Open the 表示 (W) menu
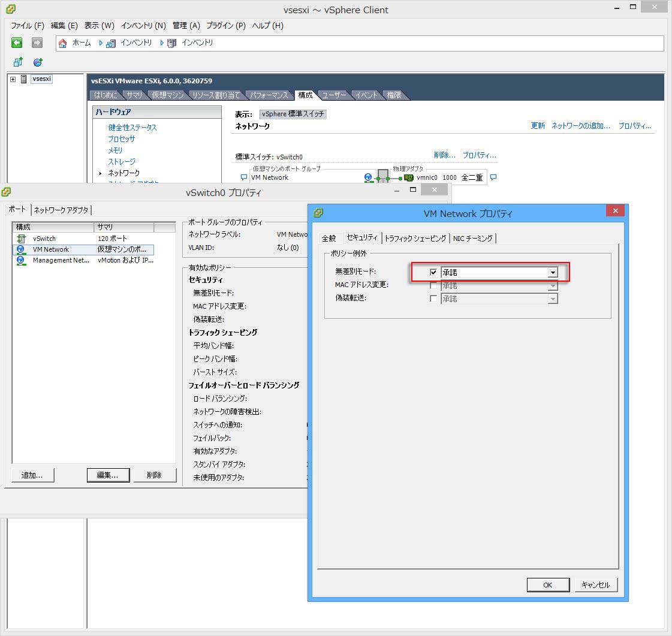Viewport: 672px width, 636px height. [99, 26]
